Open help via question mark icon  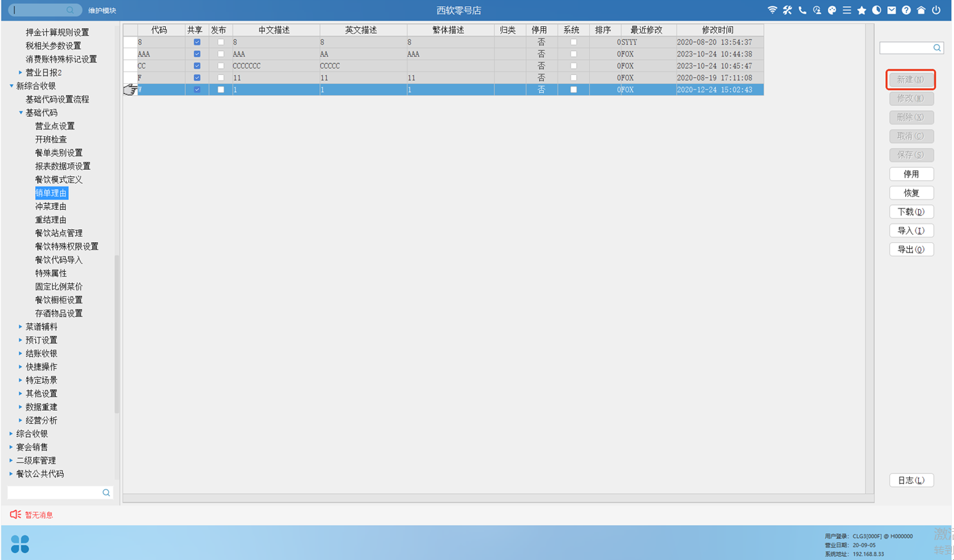906,10
